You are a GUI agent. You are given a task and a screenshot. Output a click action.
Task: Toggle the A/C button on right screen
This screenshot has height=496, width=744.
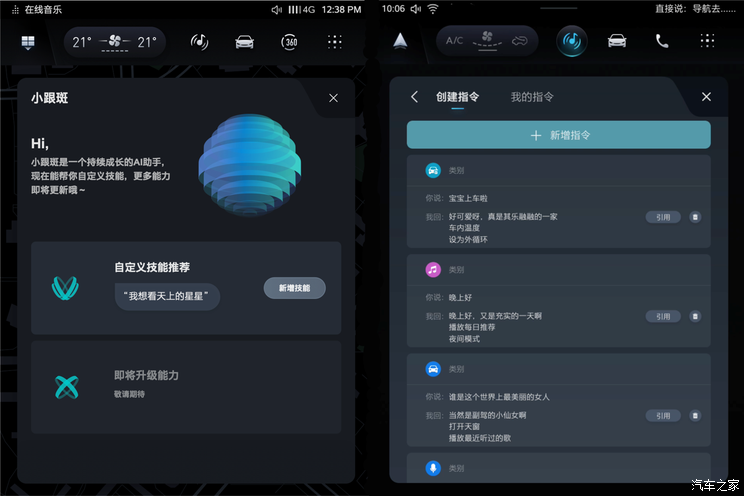pyautogui.click(x=454, y=41)
